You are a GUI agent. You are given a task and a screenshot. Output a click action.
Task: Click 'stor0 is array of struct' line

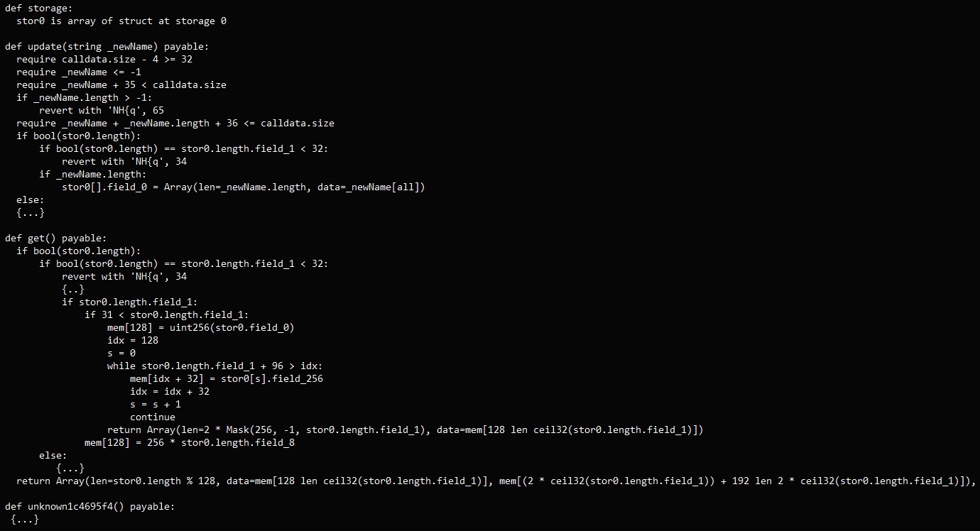(121, 21)
